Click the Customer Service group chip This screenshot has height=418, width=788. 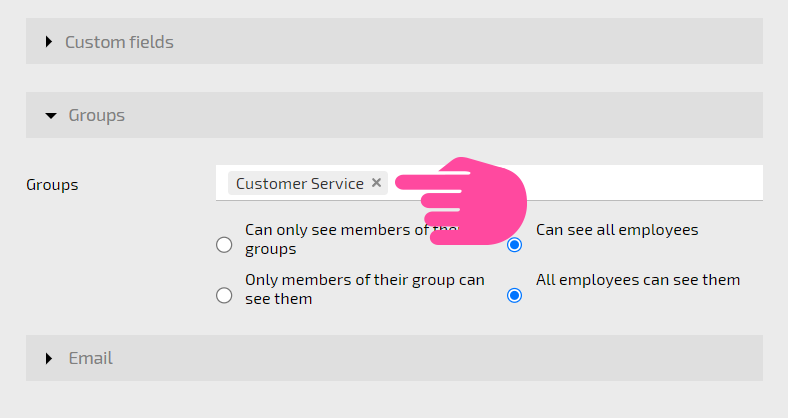(300, 183)
